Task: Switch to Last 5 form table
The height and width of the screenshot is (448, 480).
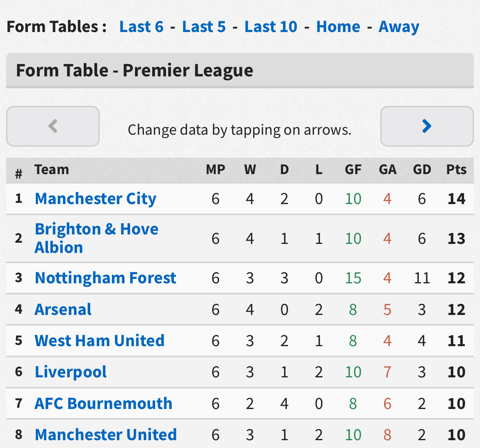Action: (x=204, y=27)
